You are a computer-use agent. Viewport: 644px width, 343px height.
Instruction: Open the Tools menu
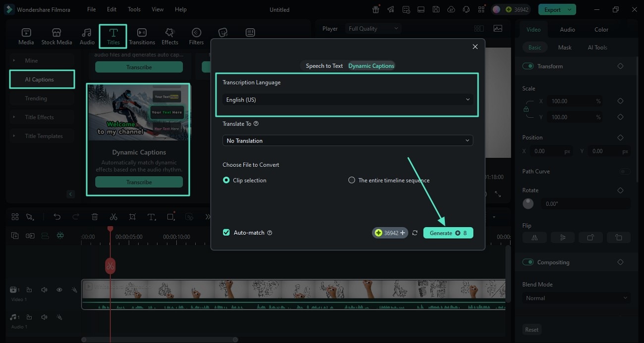click(x=134, y=9)
